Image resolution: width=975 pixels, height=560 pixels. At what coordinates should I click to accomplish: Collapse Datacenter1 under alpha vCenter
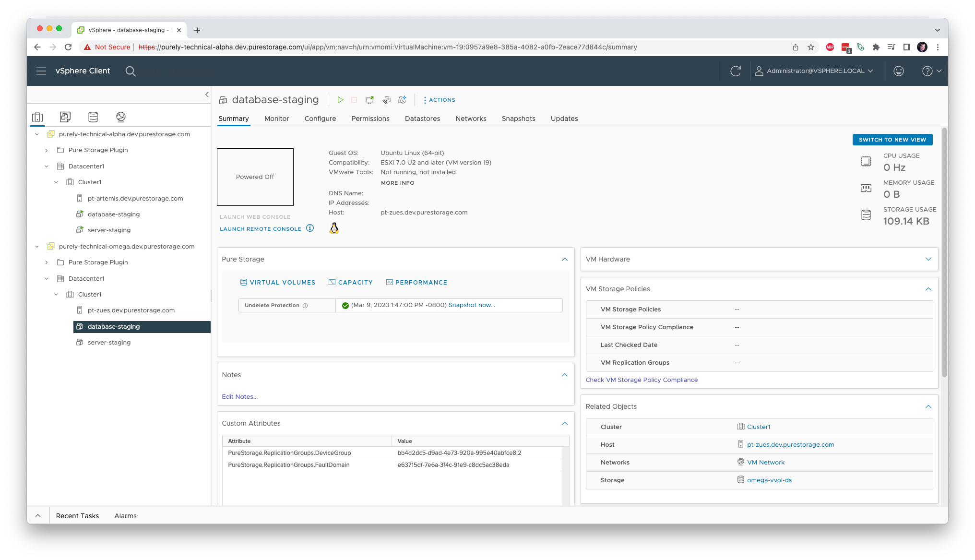47,167
